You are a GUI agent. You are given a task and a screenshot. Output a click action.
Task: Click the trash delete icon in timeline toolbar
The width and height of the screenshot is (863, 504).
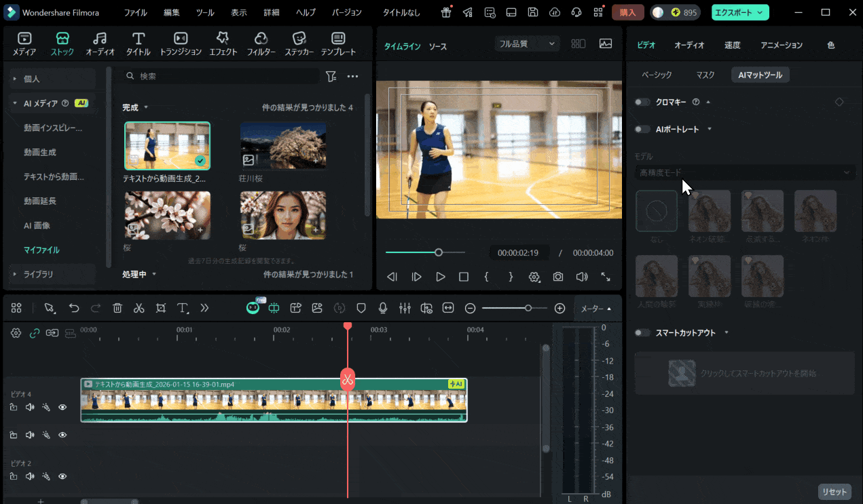tap(117, 308)
